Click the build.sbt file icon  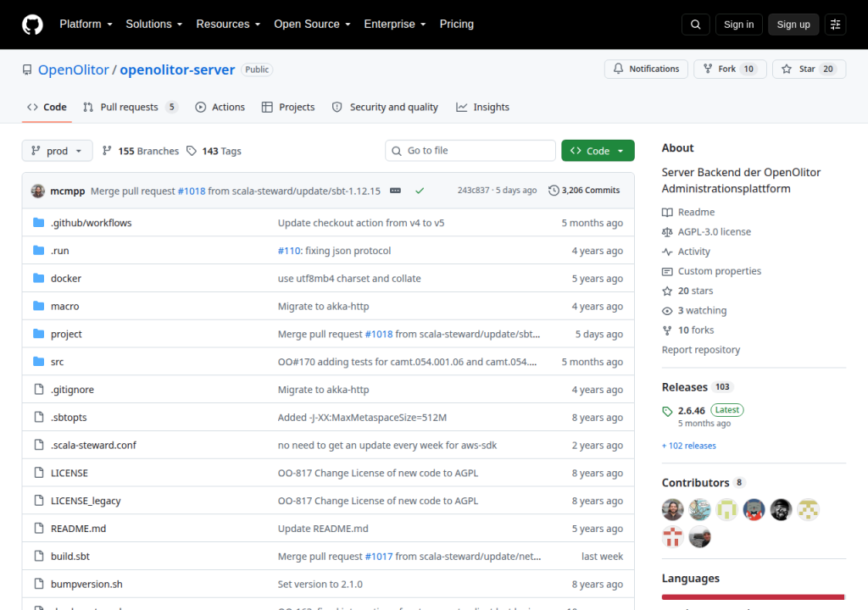click(39, 556)
